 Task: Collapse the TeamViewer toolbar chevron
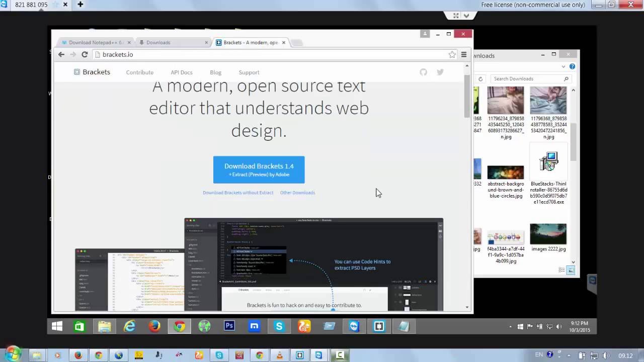(466, 16)
